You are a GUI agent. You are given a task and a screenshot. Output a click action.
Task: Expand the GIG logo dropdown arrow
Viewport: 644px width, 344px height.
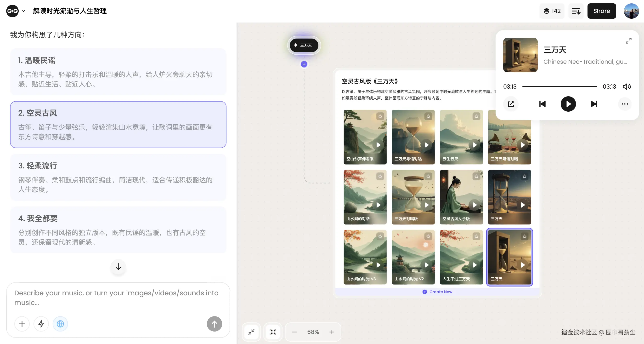(24, 11)
